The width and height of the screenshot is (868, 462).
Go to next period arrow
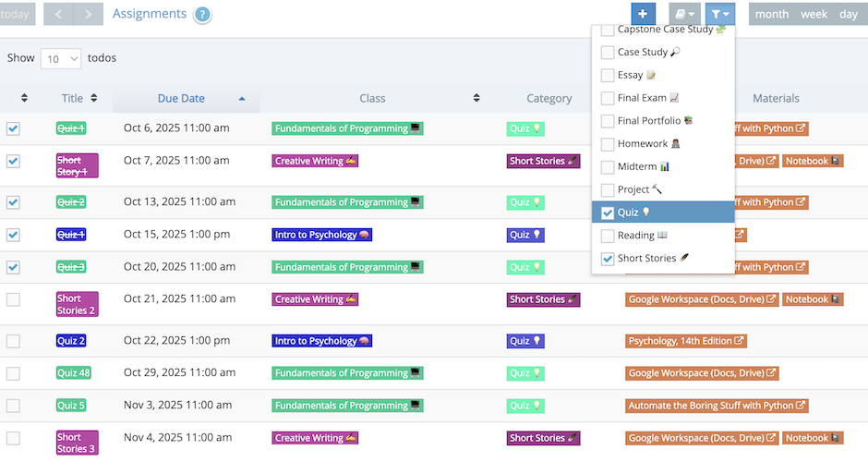88,14
